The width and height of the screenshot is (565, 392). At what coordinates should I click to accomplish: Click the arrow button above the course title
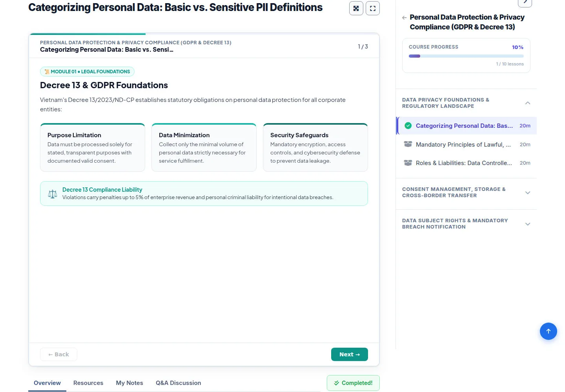[525, 2]
